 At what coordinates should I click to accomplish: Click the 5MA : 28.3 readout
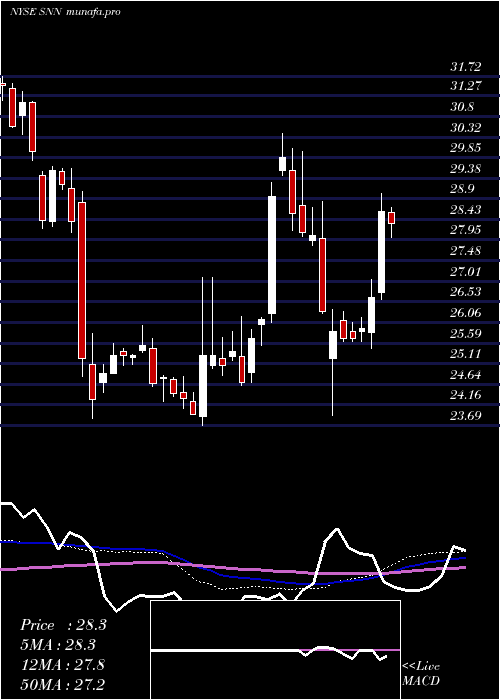click(58, 645)
